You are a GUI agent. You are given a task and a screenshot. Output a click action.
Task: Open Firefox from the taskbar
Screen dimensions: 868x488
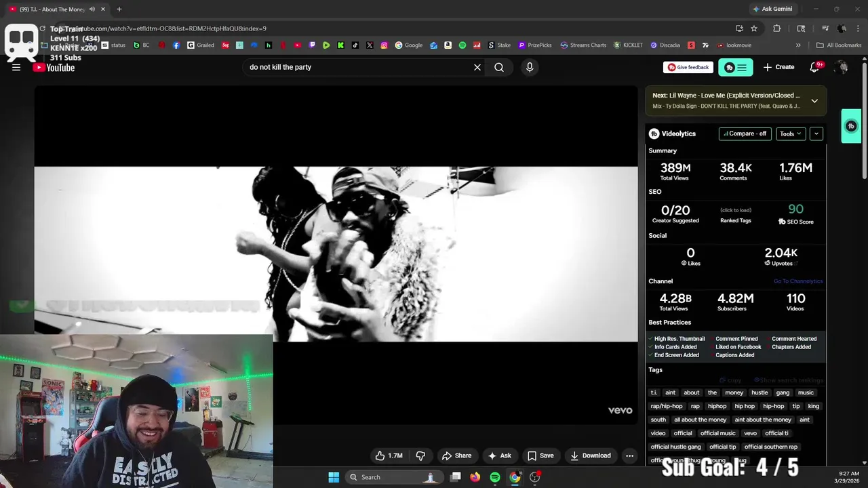pos(475,477)
